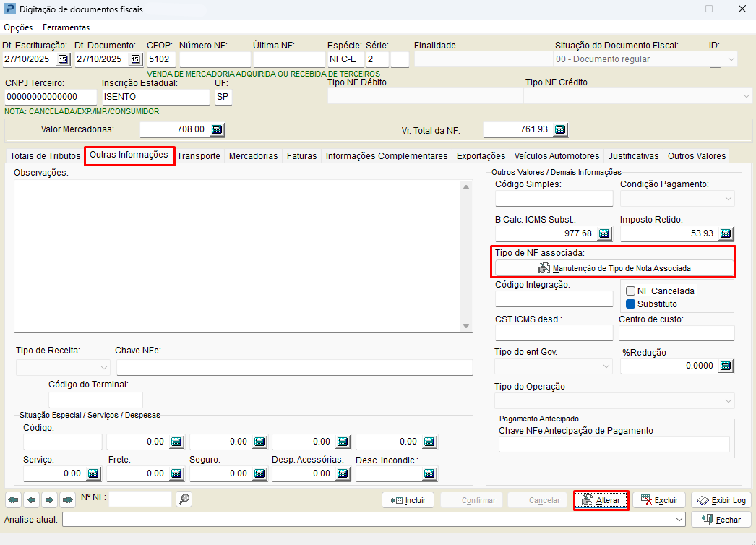Switch to the Mercadorias tab
The height and width of the screenshot is (545, 756).
tap(253, 156)
